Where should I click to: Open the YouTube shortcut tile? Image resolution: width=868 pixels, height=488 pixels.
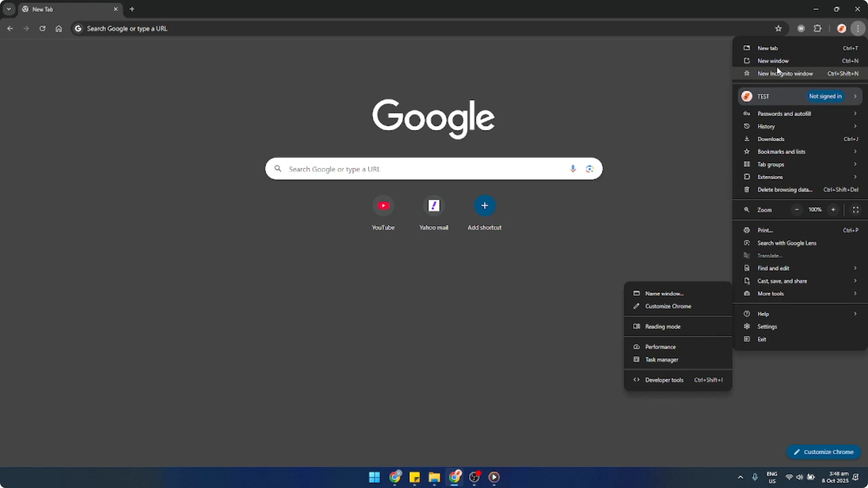(x=383, y=213)
